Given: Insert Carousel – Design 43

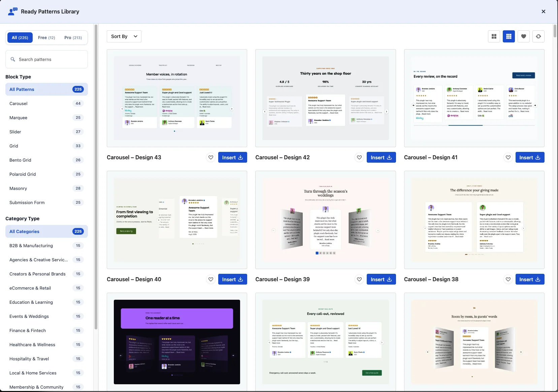Looking at the screenshot, I should (232, 157).
